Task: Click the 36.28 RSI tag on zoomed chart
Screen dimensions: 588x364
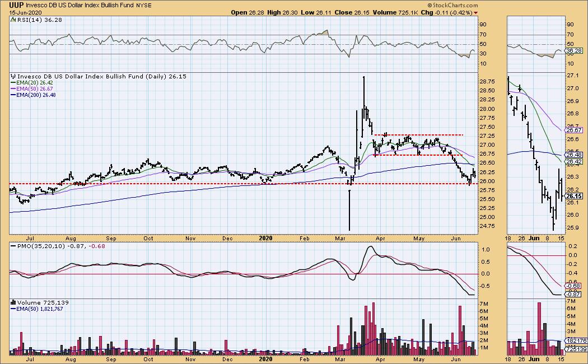Action: coord(574,50)
